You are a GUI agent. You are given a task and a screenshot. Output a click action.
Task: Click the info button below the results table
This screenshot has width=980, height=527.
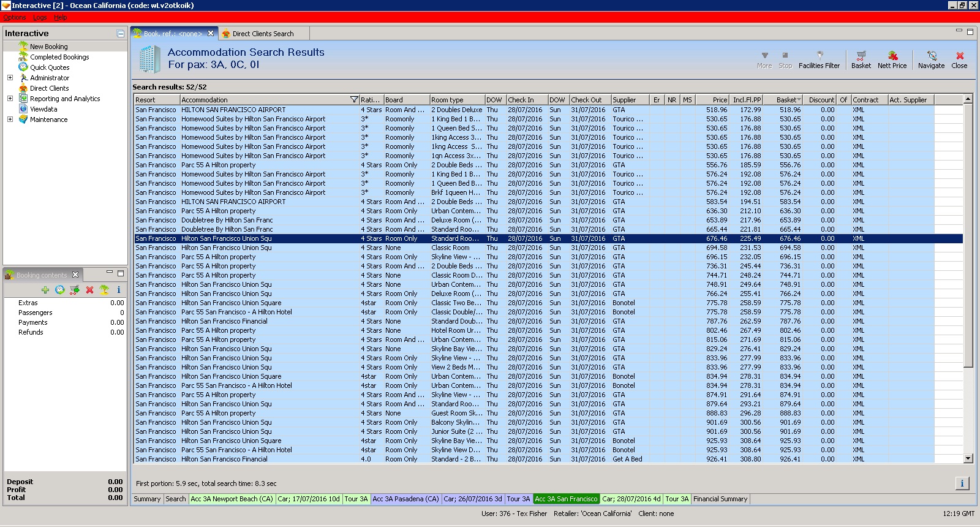pos(962,483)
